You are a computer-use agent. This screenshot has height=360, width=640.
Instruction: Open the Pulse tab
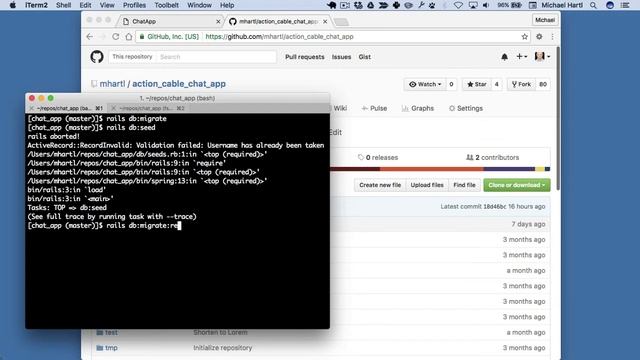(x=374, y=108)
